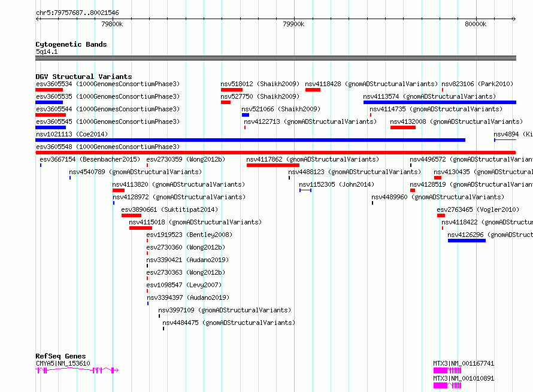This screenshot has width=533, height=392.
Task: Click the blue bar under nsv4126296
Action: click(x=467, y=241)
